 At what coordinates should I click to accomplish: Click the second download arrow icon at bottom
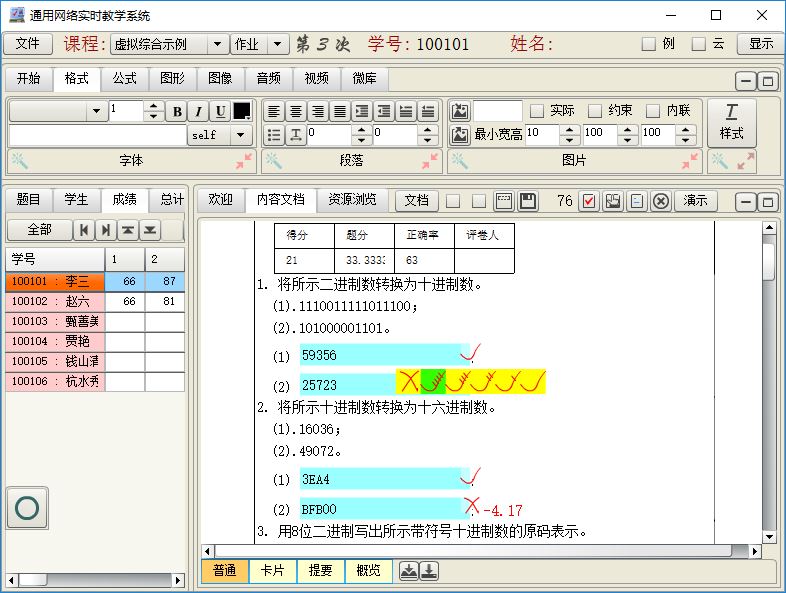[x=429, y=570]
